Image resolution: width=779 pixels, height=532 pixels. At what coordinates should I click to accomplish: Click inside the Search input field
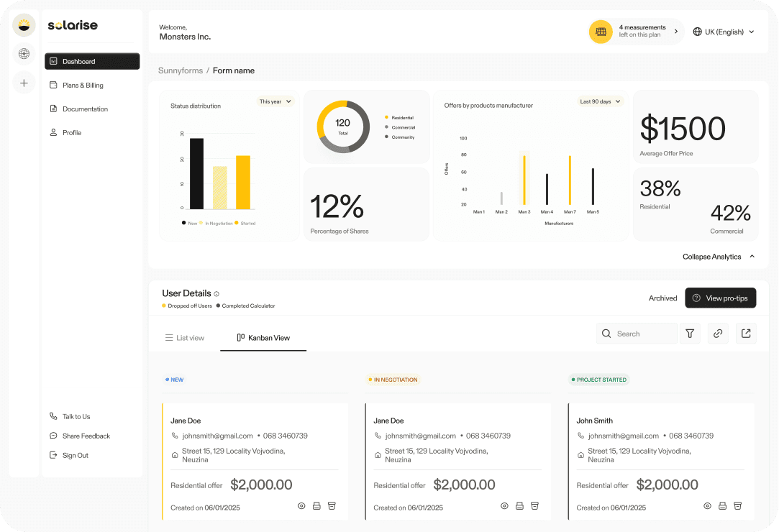637,334
